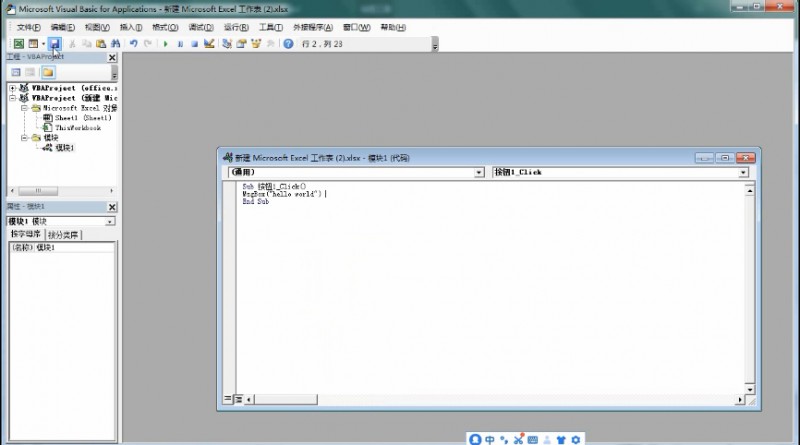800x445 pixels.
Task: Open the help question mark icon
Action: pos(288,44)
